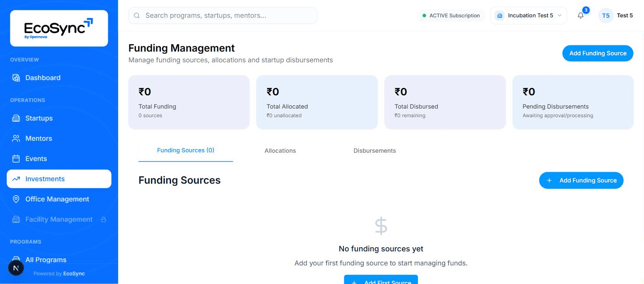Go to Dashboard in sidebar

point(59,78)
